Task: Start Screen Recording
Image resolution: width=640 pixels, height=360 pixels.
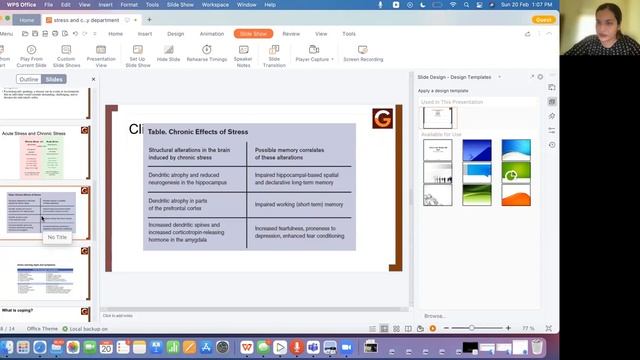Action: click(363, 53)
